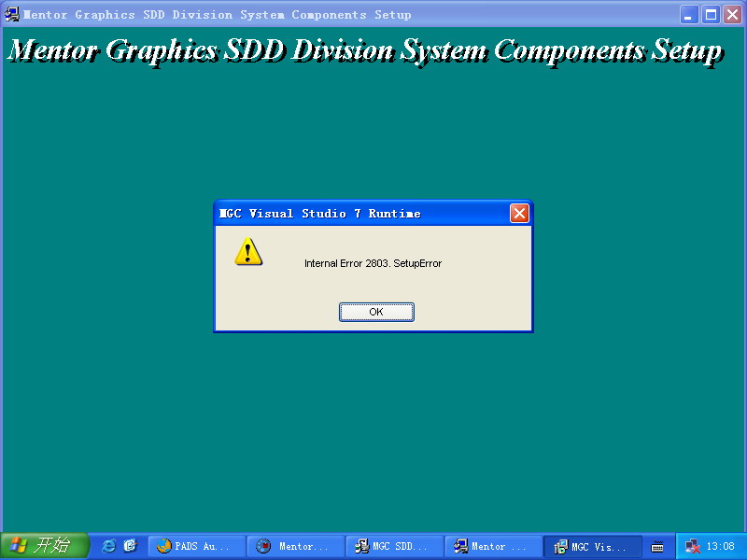Click the yellow warning icon in dialog
The image size is (747, 560).
(x=248, y=251)
